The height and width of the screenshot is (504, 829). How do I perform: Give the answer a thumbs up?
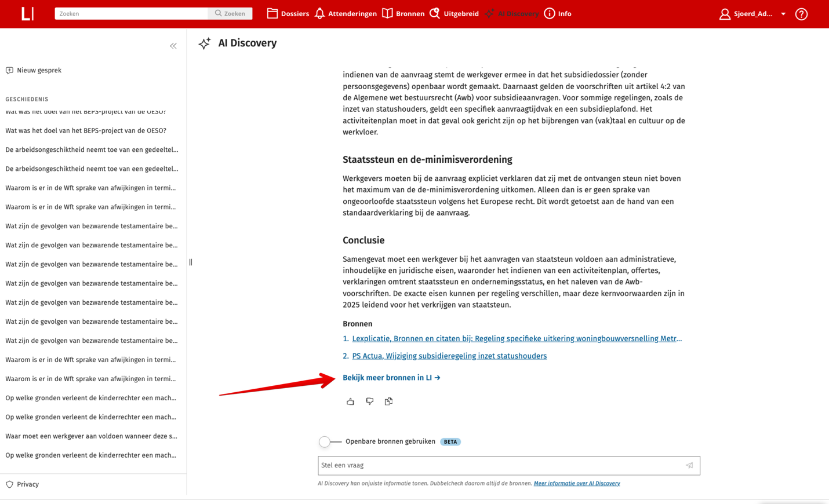pyautogui.click(x=350, y=401)
